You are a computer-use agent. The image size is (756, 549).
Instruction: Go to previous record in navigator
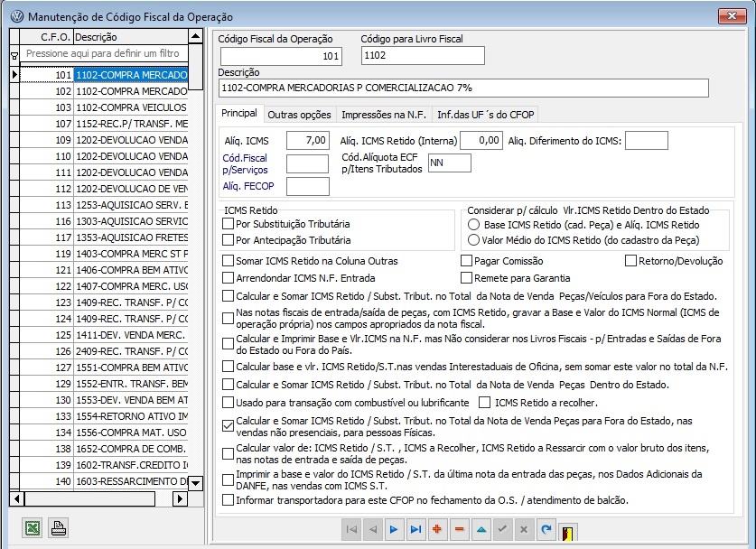(373, 529)
